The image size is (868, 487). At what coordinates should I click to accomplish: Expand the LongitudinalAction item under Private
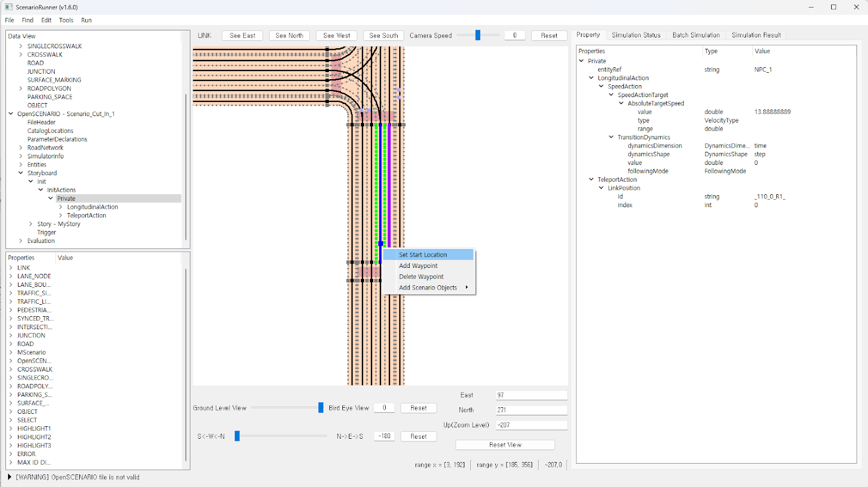pos(61,207)
